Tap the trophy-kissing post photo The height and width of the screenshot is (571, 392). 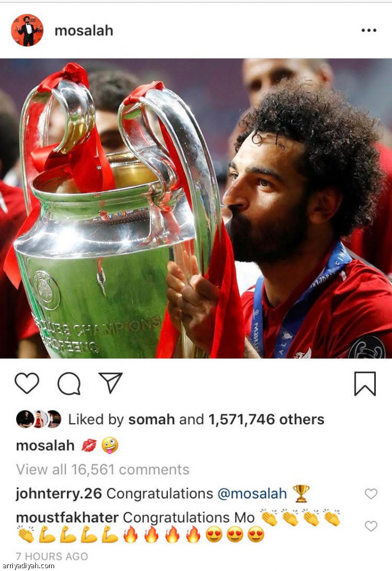(196, 209)
